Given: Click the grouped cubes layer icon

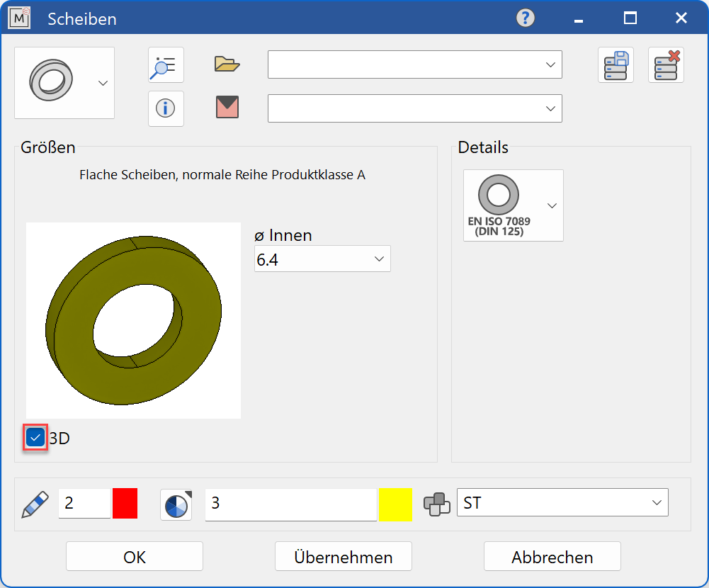Looking at the screenshot, I should point(437,504).
